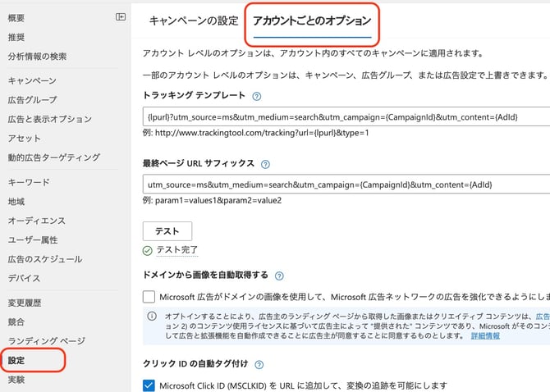Go to キャンペーン in the sidebar
Image resolution: width=550 pixels, height=392 pixels.
pyautogui.click(x=32, y=81)
